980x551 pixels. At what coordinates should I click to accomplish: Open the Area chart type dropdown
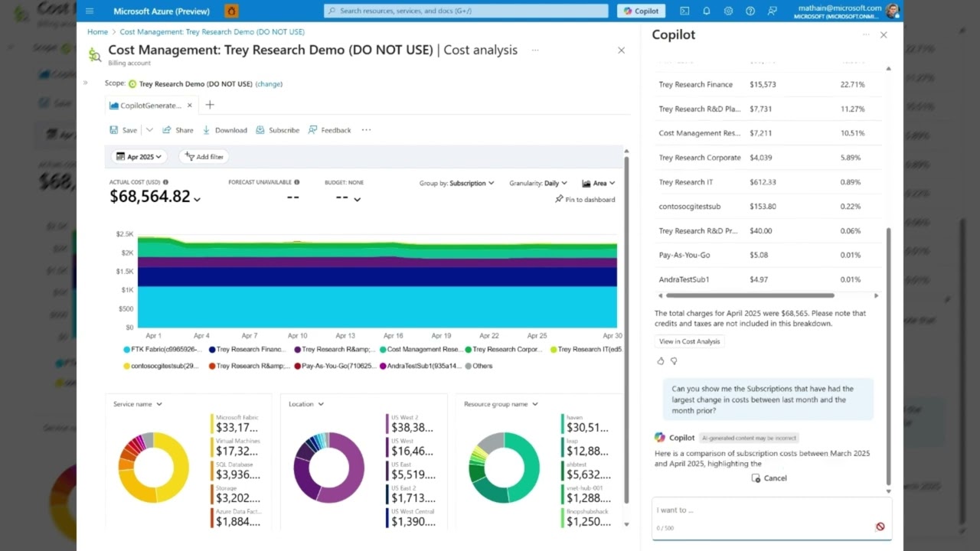pos(599,183)
